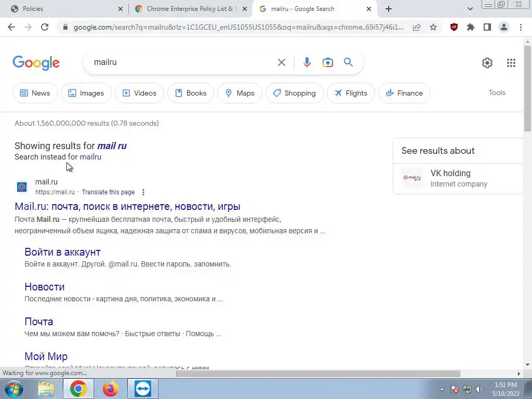Open the Войти в аккаунт sitelink
This screenshot has width=532, height=399.
62,252
